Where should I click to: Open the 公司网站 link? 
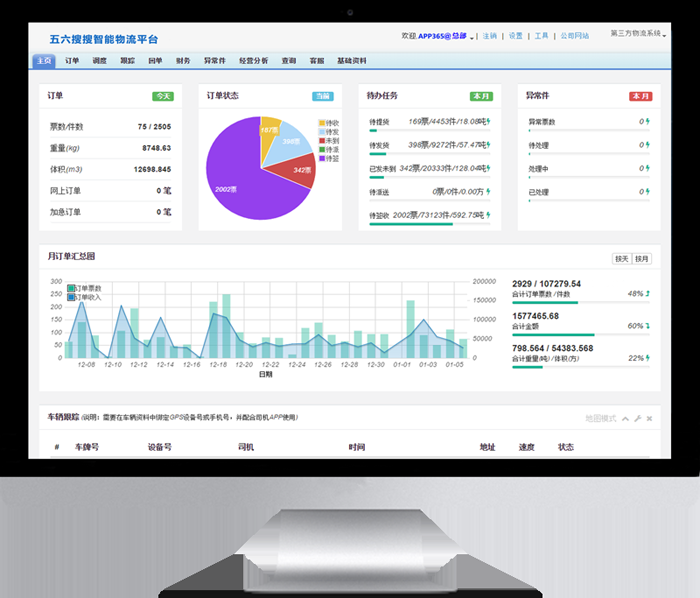pos(576,35)
